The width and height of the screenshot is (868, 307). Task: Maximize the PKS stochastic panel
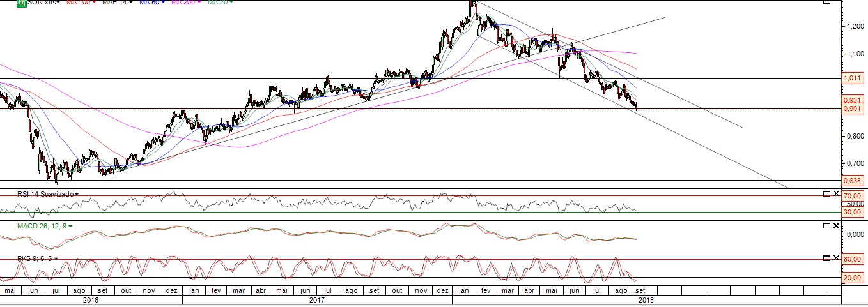click(826, 258)
